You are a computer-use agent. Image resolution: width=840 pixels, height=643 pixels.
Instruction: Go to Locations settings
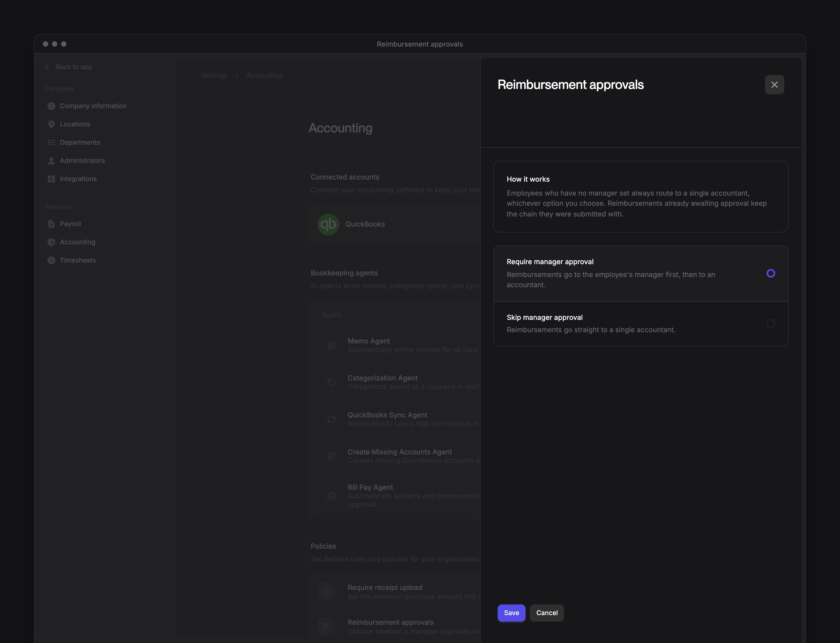[x=75, y=124]
